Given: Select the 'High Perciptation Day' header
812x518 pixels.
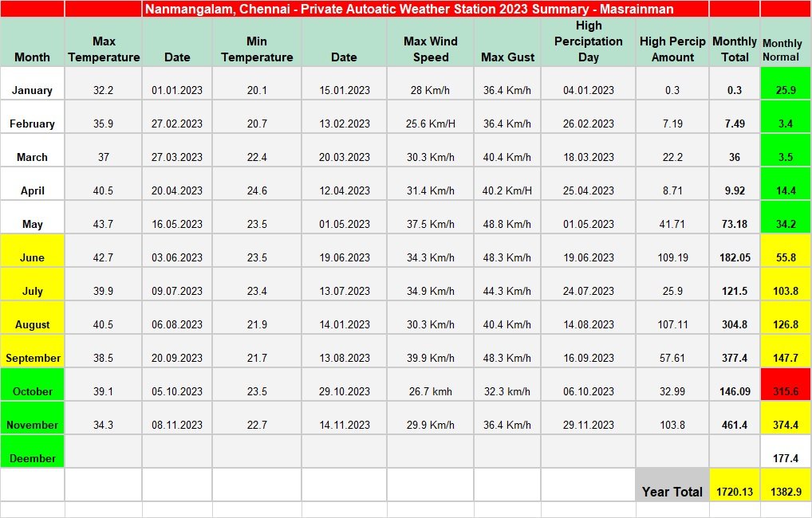Looking at the screenshot, I should click(x=589, y=42).
